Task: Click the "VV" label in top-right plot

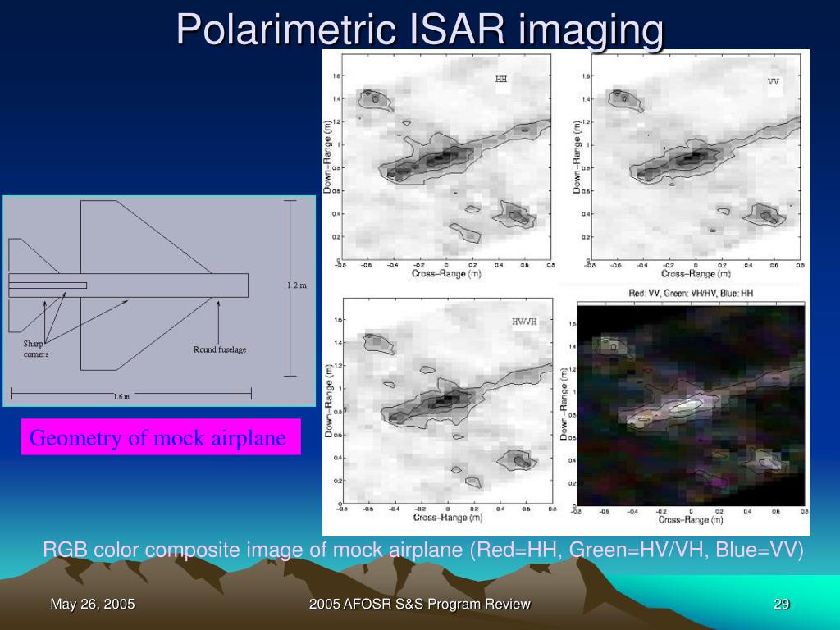Action: [773, 82]
